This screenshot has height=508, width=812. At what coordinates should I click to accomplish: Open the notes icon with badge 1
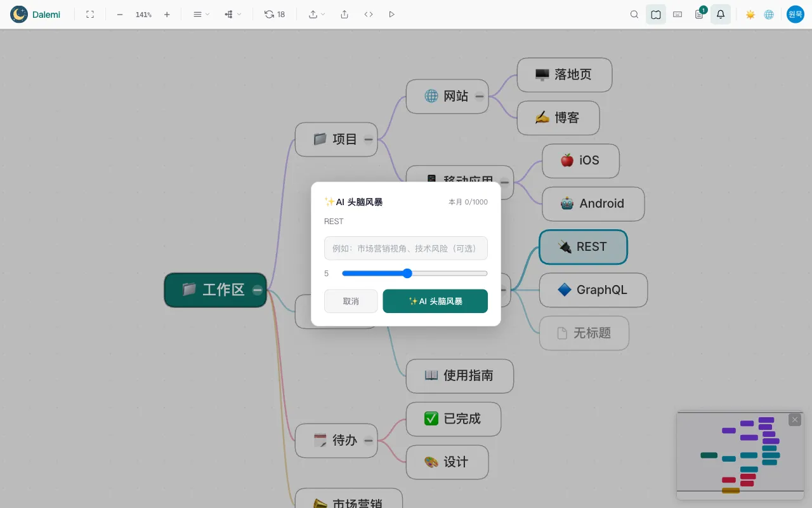click(699, 14)
